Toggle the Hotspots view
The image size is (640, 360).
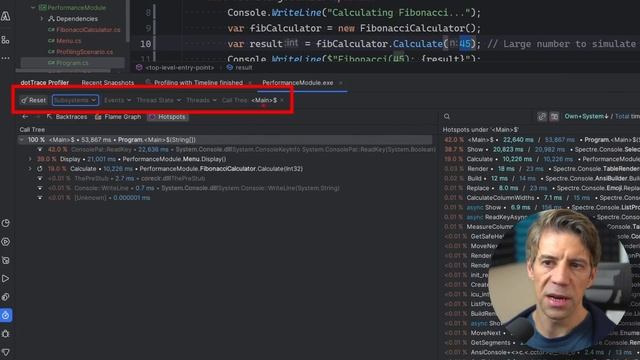tap(168, 117)
